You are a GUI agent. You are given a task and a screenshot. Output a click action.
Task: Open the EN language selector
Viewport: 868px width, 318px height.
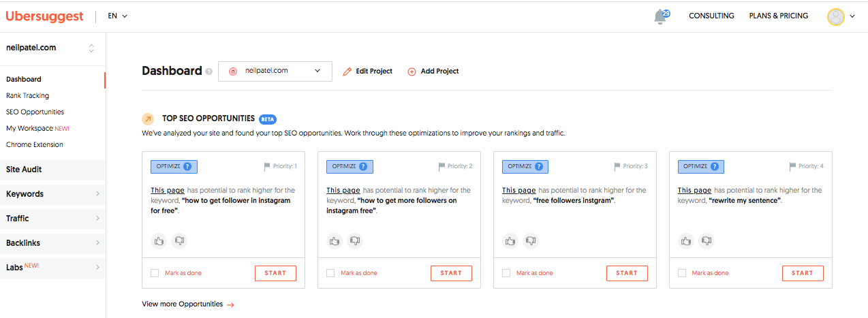coord(117,16)
